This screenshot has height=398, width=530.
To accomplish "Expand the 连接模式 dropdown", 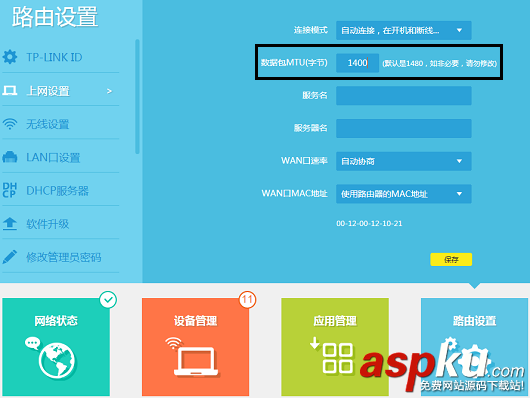I will [404, 30].
